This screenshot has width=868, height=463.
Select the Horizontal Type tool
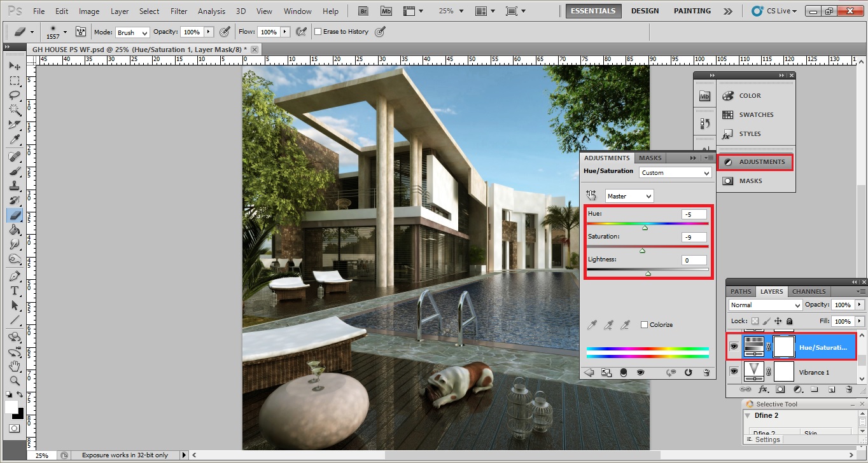point(15,291)
